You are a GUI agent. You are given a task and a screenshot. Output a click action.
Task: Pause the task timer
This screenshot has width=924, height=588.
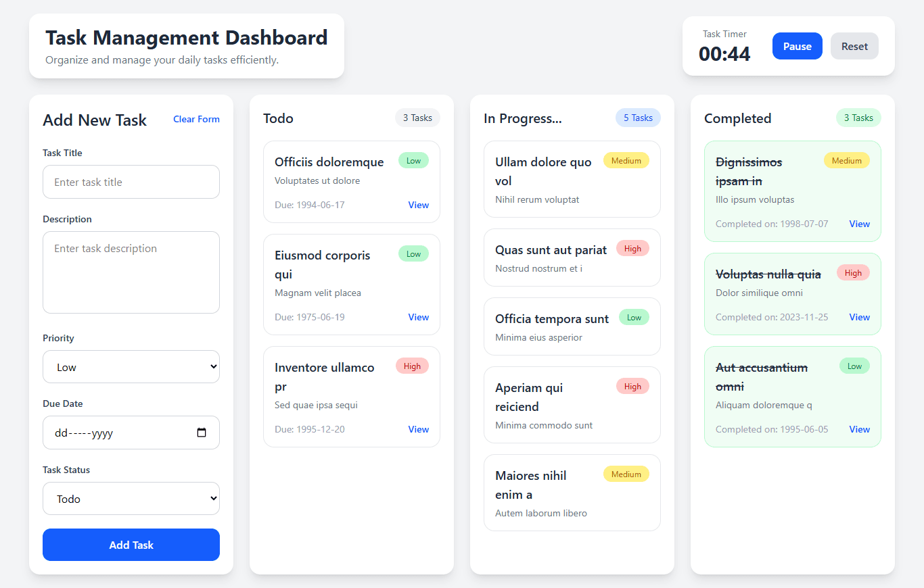coord(798,46)
